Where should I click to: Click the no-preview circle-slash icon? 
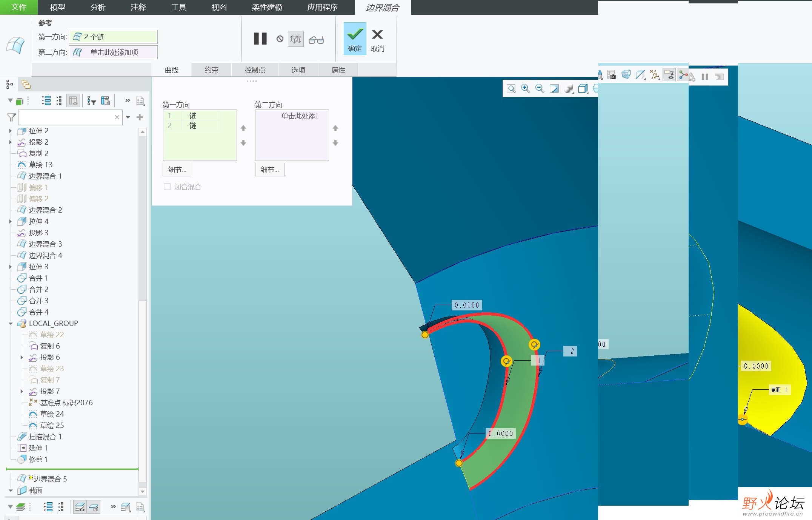pos(280,39)
